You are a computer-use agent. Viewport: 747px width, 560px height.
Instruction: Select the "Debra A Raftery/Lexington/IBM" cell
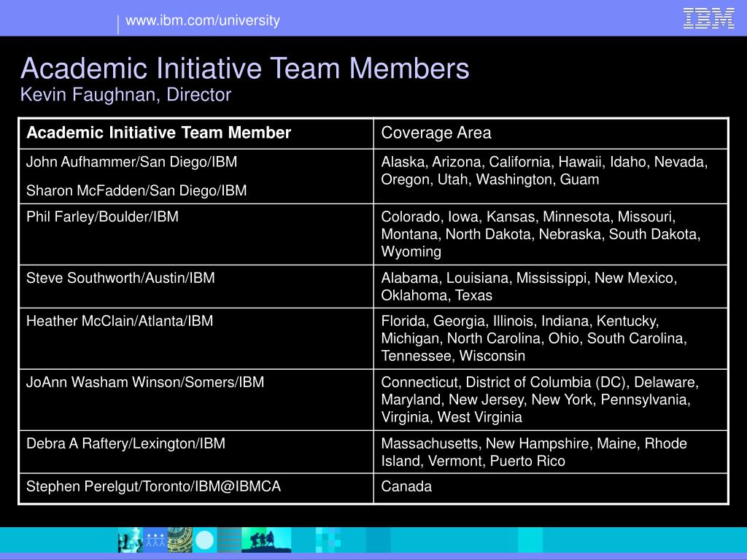click(196, 452)
